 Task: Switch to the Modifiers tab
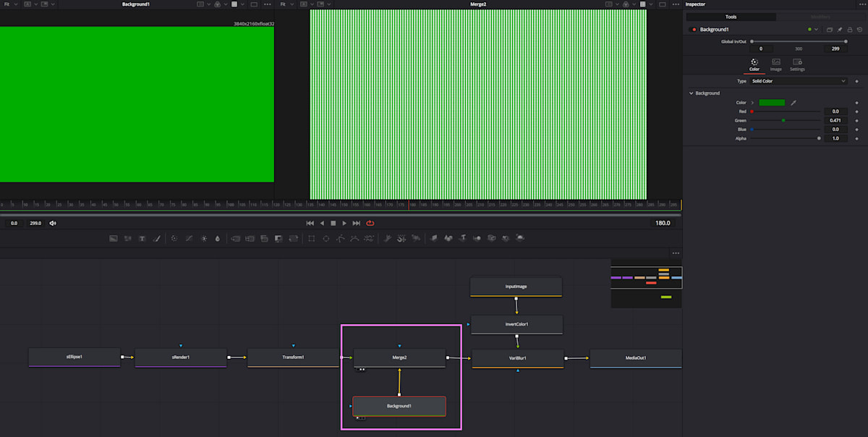pos(821,17)
